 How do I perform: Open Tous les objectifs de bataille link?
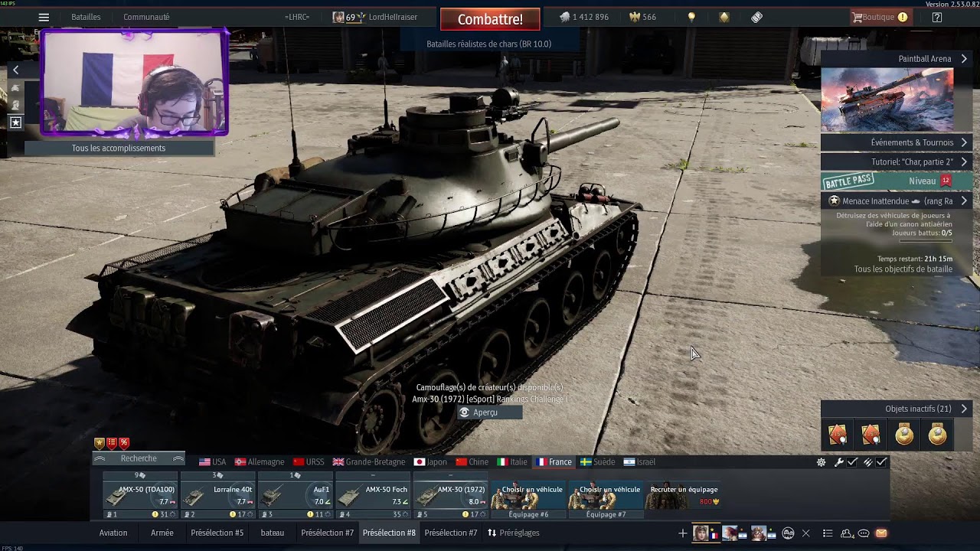tap(903, 269)
